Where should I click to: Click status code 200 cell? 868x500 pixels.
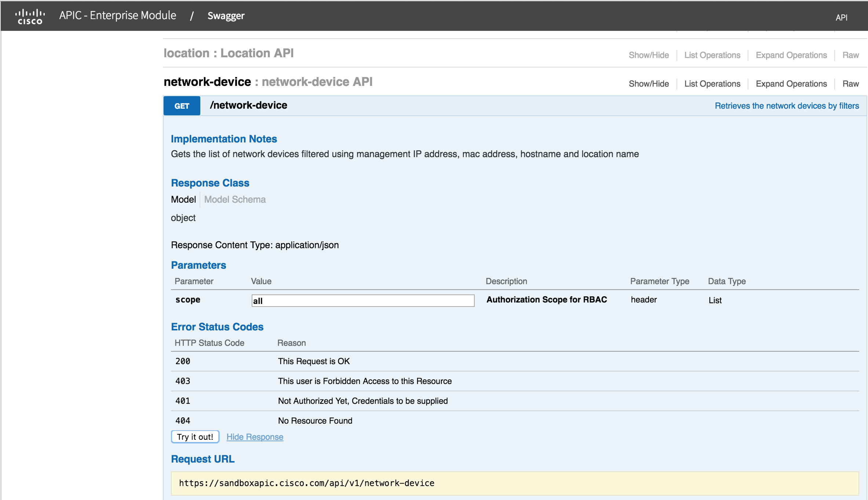(183, 361)
